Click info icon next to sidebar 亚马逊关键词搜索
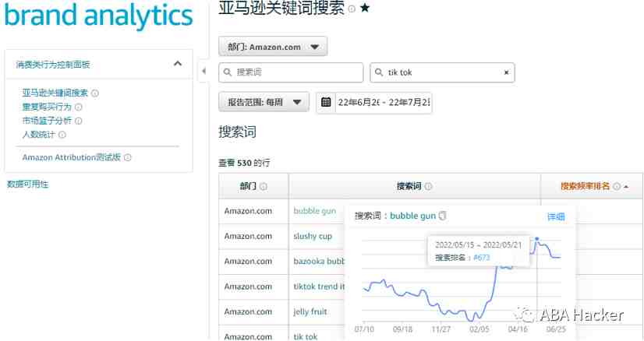This screenshot has height=341, width=644. pos(95,93)
